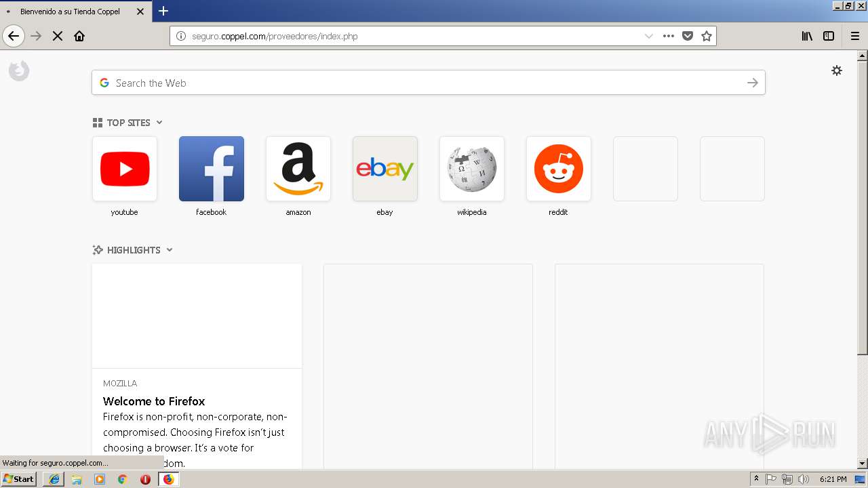868x488 pixels.
Task: Click the Show desktop button
Action: point(861,479)
